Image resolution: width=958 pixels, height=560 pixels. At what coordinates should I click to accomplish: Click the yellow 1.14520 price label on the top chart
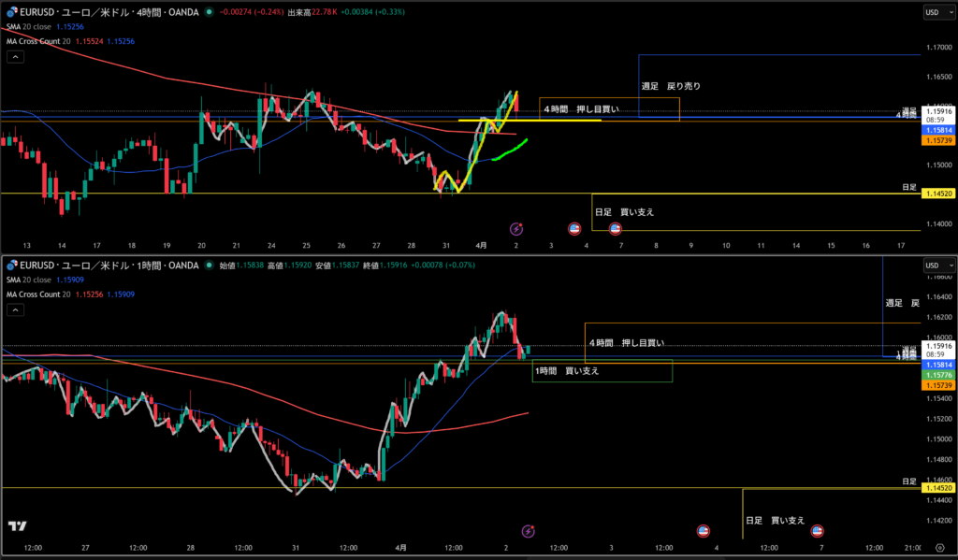[x=936, y=194]
